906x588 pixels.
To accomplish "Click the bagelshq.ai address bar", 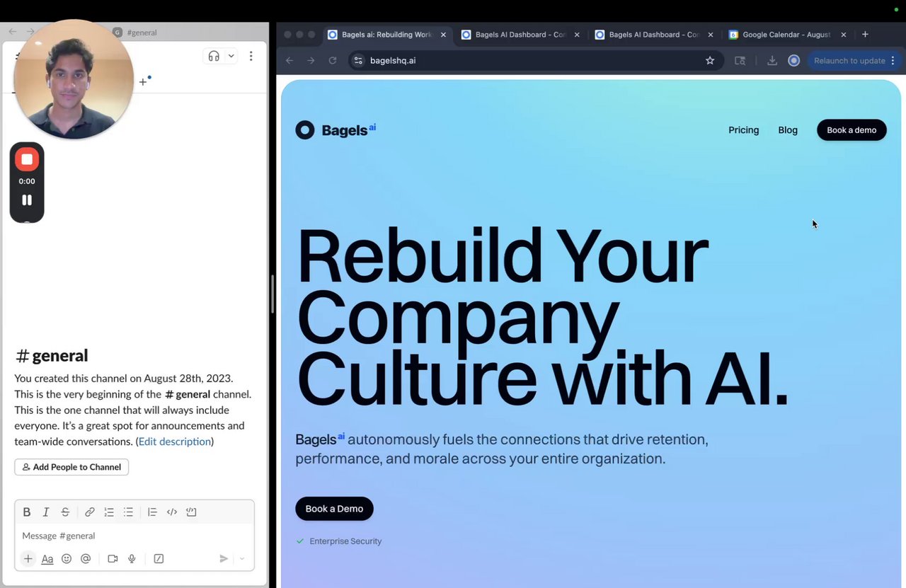I will pos(536,61).
